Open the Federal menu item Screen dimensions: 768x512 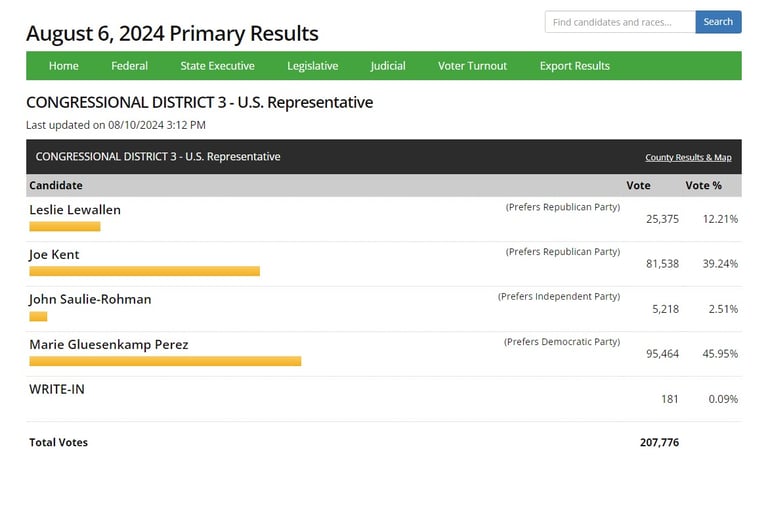(x=129, y=66)
